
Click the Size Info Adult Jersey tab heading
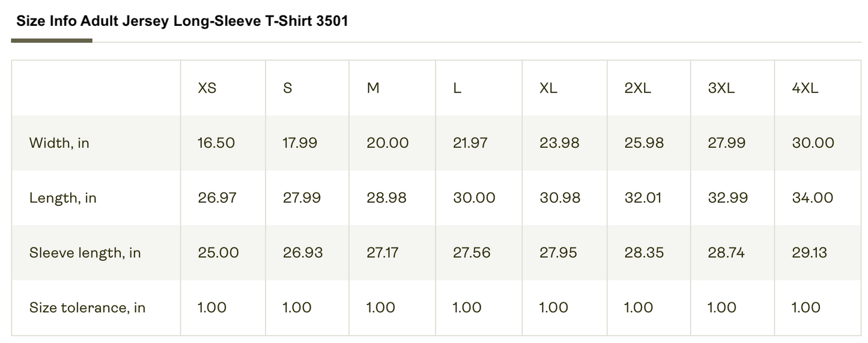[x=182, y=22]
